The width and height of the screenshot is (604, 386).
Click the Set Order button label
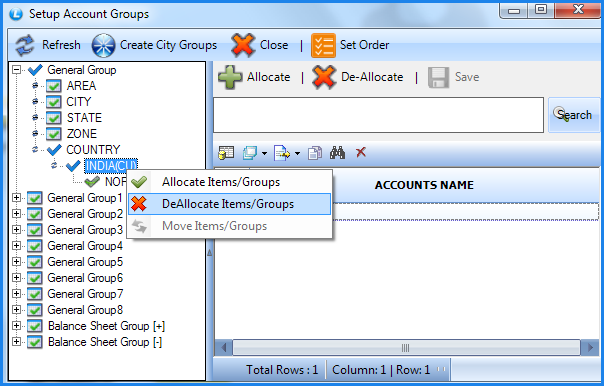click(364, 45)
